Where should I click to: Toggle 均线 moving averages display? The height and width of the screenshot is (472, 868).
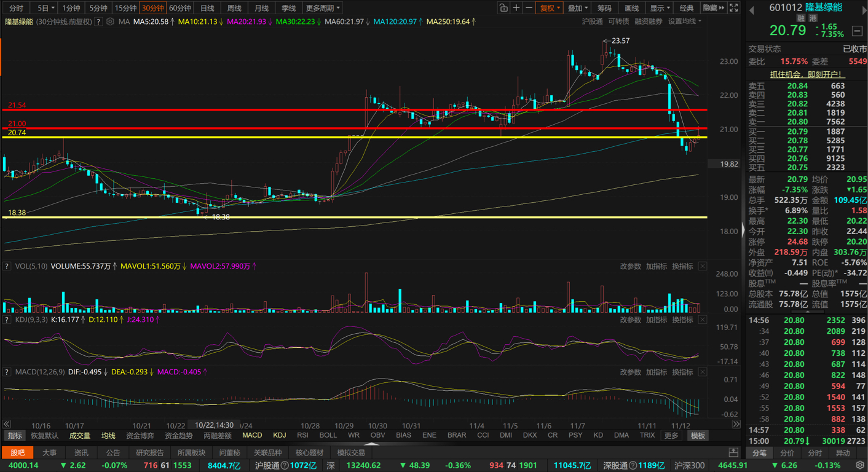coord(108,435)
